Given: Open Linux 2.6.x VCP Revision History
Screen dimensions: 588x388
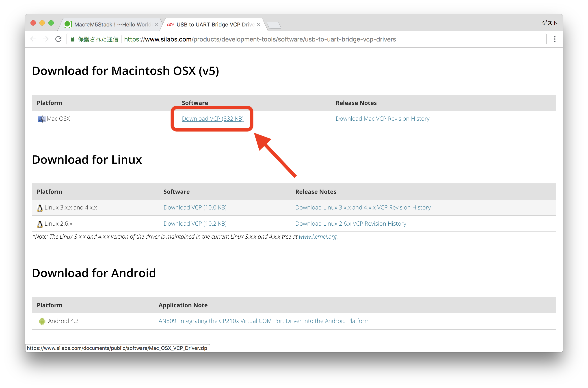Looking at the screenshot, I should (x=350, y=223).
